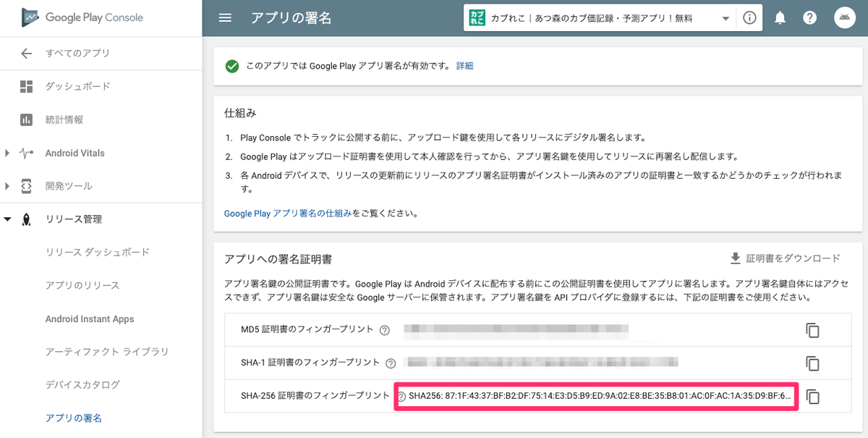Show help for SHA-256 fingerprint
868x438 pixels.
[x=402, y=396]
